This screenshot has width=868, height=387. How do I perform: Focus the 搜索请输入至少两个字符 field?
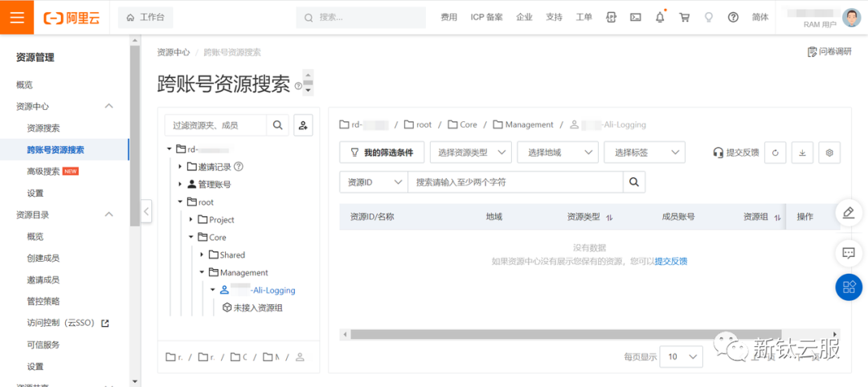coord(515,182)
